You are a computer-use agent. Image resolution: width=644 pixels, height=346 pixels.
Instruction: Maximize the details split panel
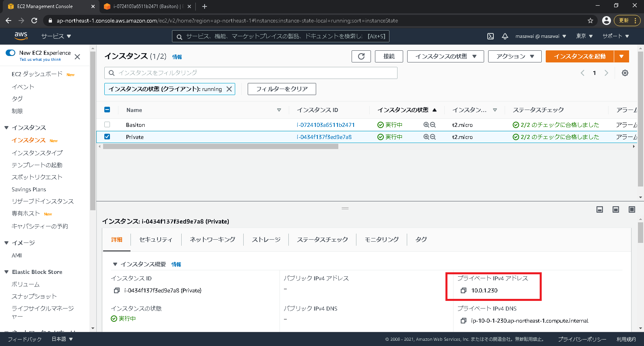click(632, 209)
